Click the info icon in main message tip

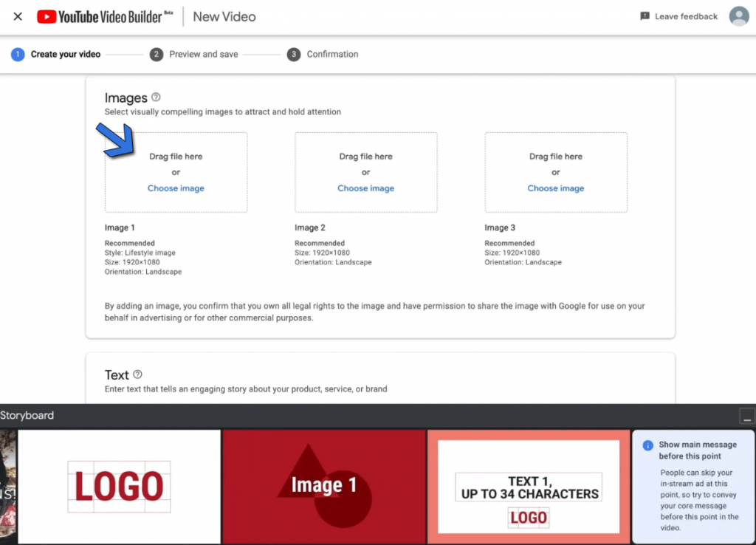(x=648, y=445)
